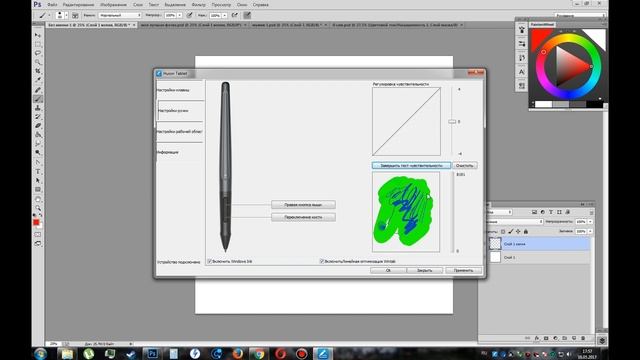Open flow dropdown arrow in options bar
The width and height of the screenshot is (640, 360).
click(x=224, y=16)
